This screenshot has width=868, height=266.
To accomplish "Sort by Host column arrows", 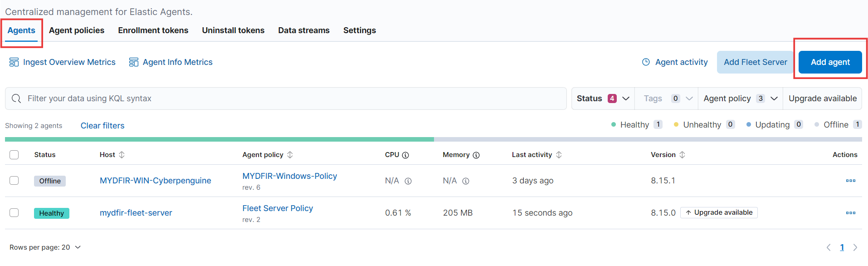I will coord(122,155).
